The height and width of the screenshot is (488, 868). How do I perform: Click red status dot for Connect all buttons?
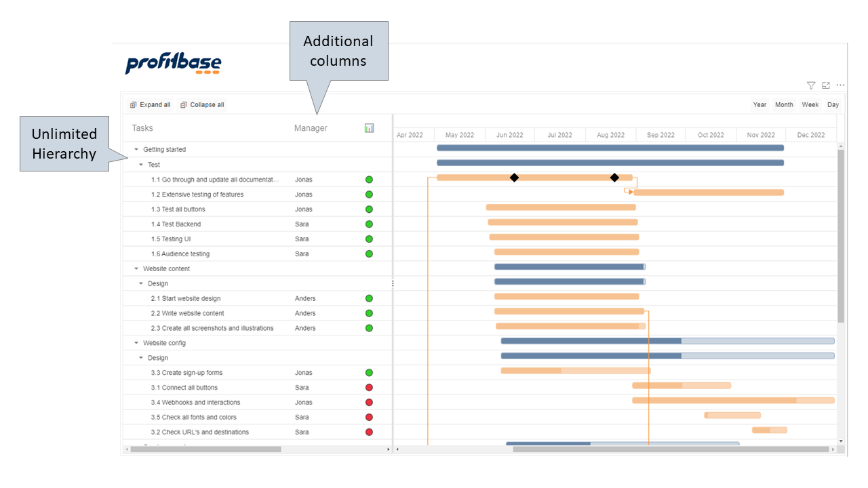click(369, 388)
